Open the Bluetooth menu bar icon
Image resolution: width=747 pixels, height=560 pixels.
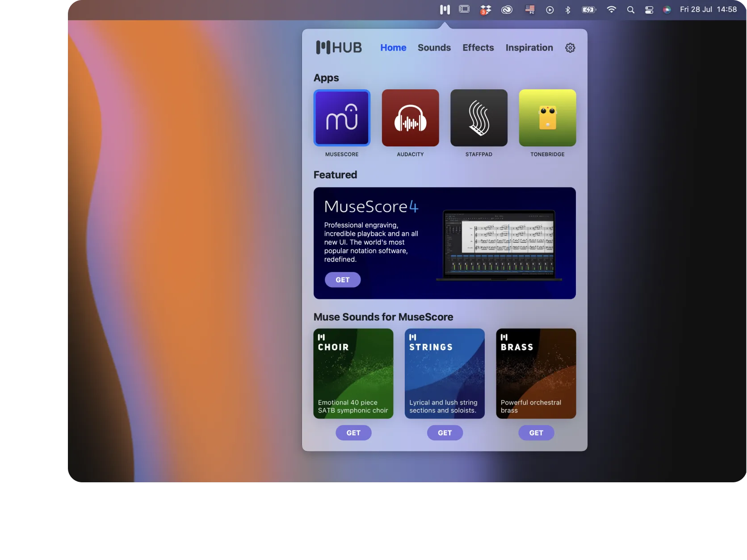pyautogui.click(x=568, y=9)
